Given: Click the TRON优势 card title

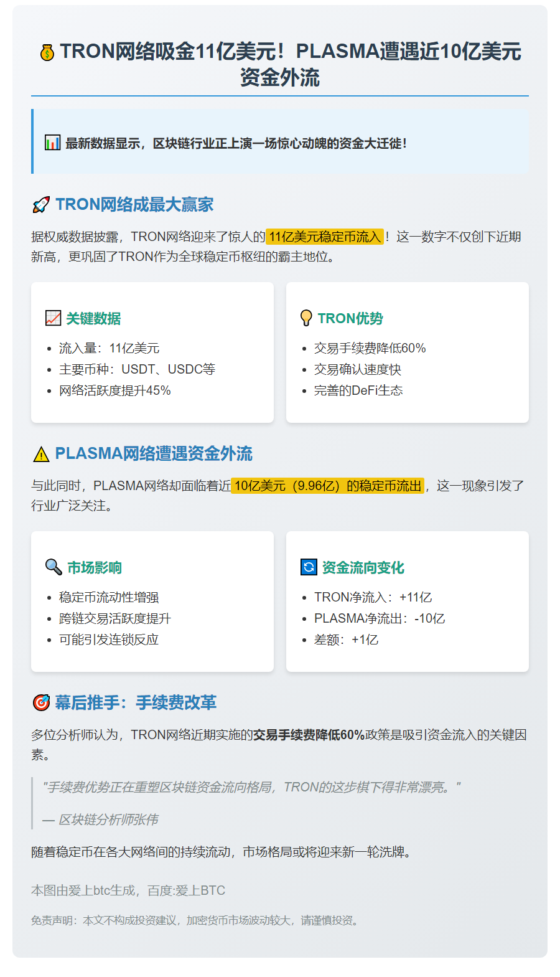Looking at the screenshot, I should tap(350, 318).
